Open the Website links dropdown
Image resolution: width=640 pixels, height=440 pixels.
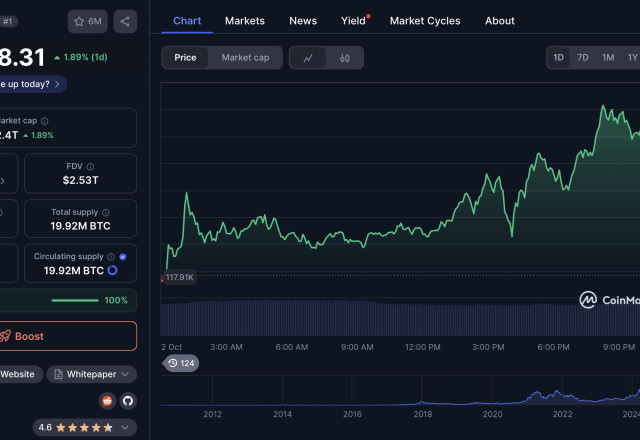coord(17,374)
